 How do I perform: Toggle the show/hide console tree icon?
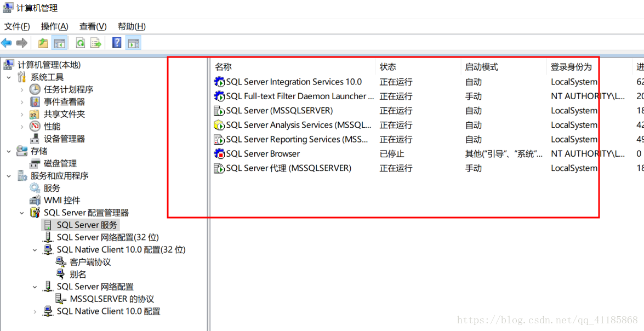click(x=60, y=43)
